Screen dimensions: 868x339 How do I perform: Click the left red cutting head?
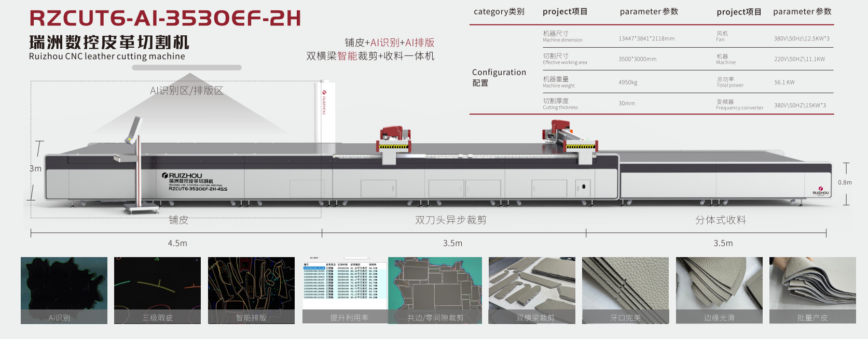point(395,139)
